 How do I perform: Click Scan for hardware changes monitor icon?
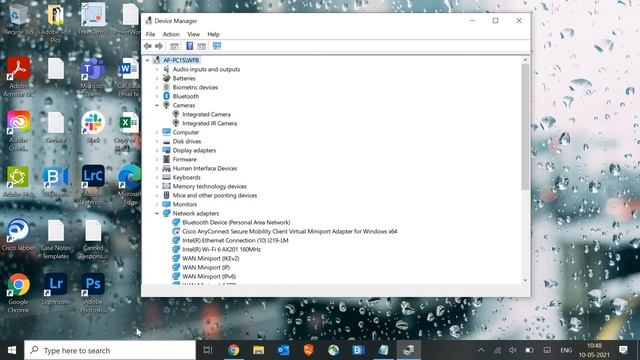click(217, 46)
